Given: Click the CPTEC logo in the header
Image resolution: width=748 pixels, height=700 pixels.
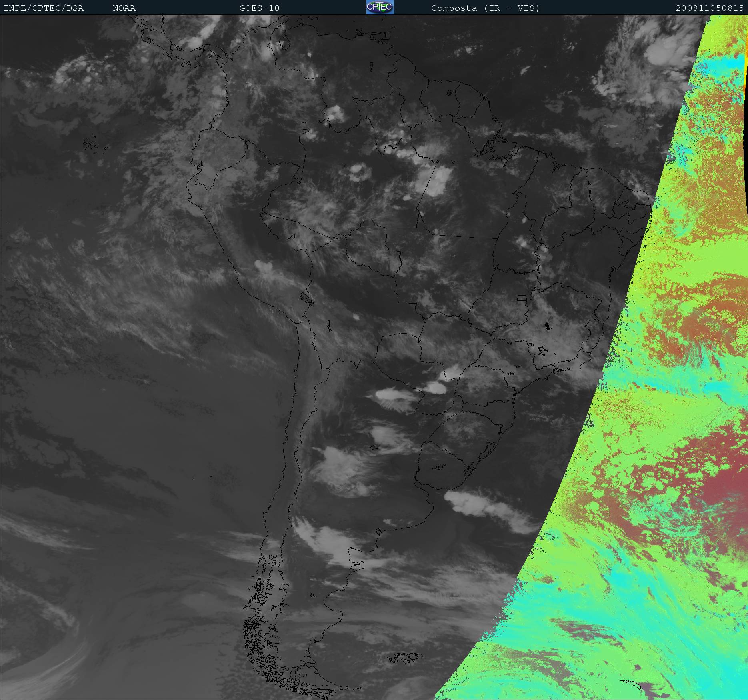Looking at the screenshot, I should coord(380,7).
